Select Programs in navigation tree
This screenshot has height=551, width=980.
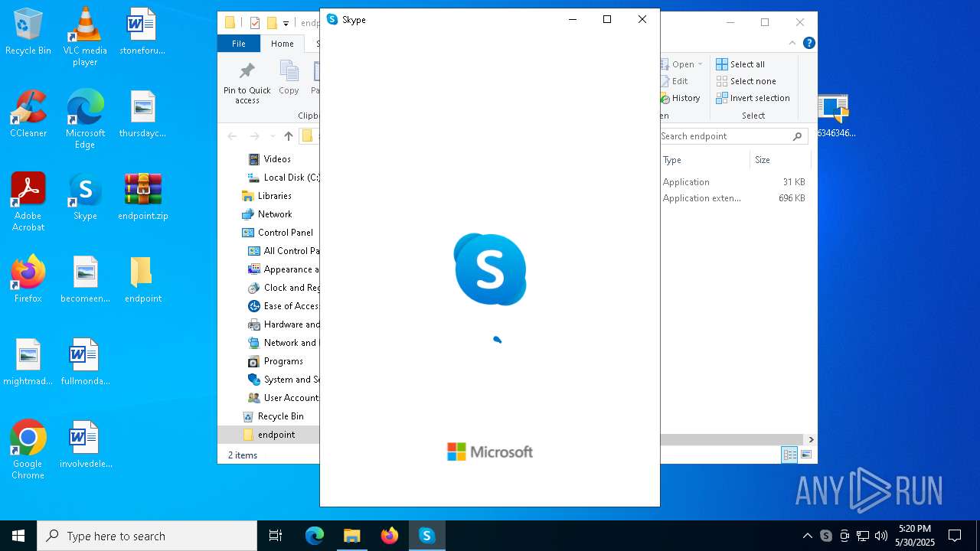click(276, 361)
